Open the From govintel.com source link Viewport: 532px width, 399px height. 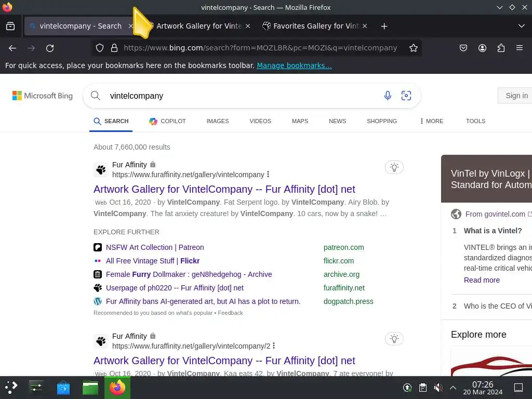[x=495, y=214]
